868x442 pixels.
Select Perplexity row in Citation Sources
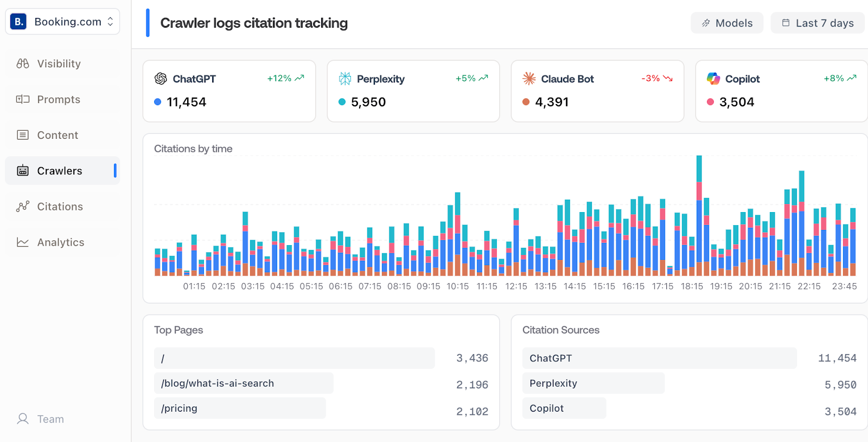coord(593,383)
